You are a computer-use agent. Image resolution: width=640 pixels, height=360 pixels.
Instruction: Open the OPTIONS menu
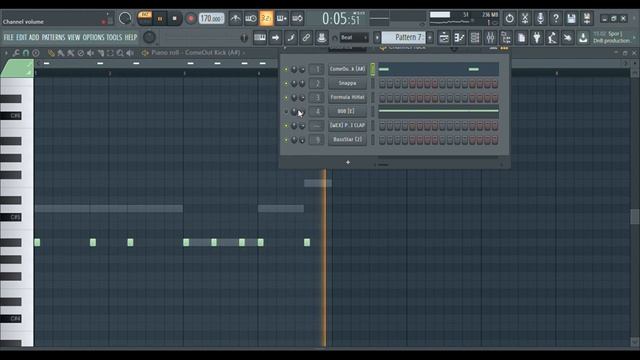93,38
